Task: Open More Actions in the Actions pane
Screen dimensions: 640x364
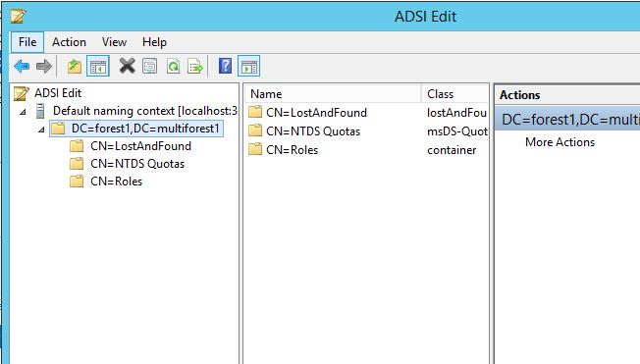Action: point(560,142)
